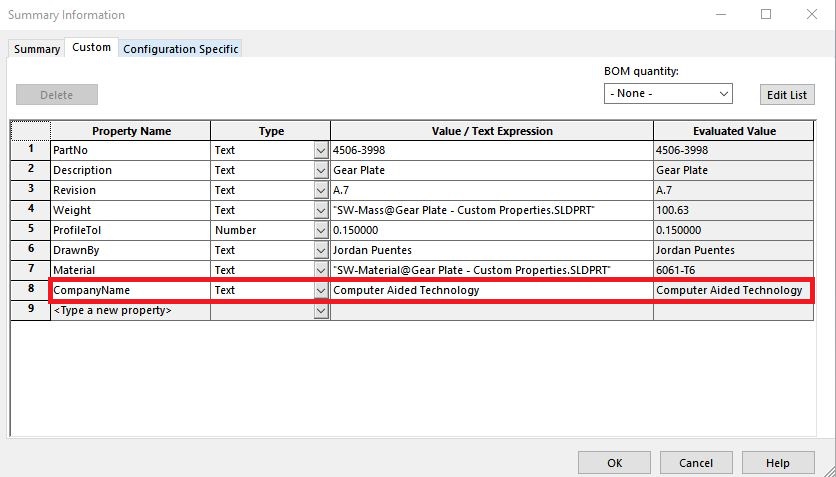Viewport: 836px width, 477px height.
Task: Select row header number 8
Action: [30, 289]
